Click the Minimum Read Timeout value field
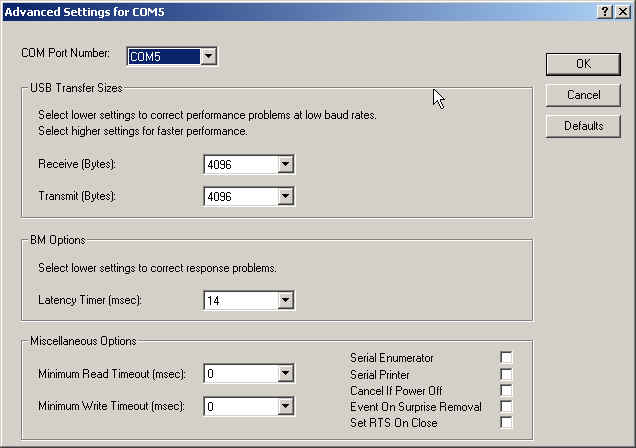This screenshot has height=448, width=636. 241,373
